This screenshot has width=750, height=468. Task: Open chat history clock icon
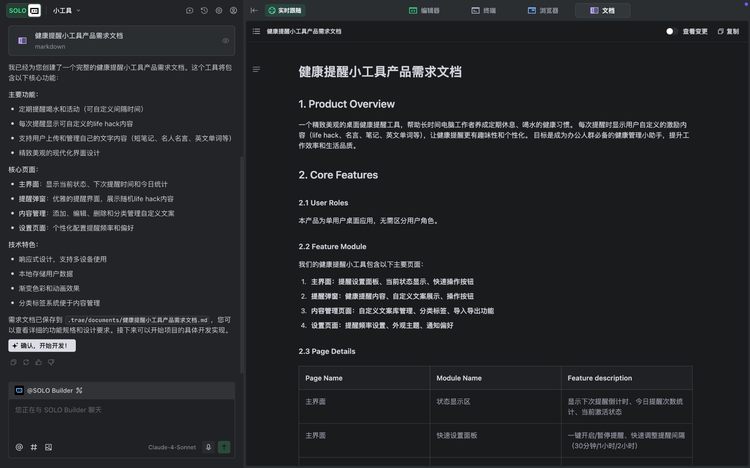coord(204,10)
